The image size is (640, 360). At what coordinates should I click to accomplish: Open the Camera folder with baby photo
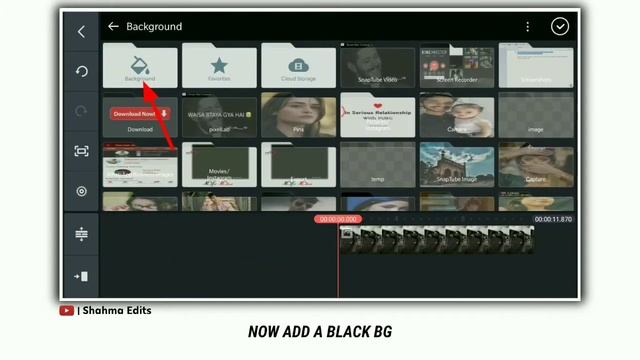point(457,115)
